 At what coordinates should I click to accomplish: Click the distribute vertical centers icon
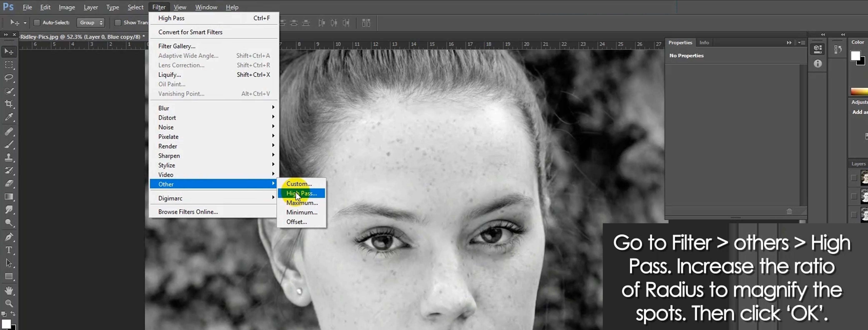[x=294, y=23]
